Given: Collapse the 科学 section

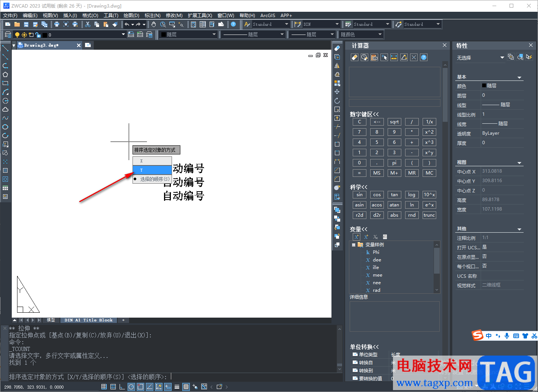Looking at the screenshot, I should pos(358,187).
